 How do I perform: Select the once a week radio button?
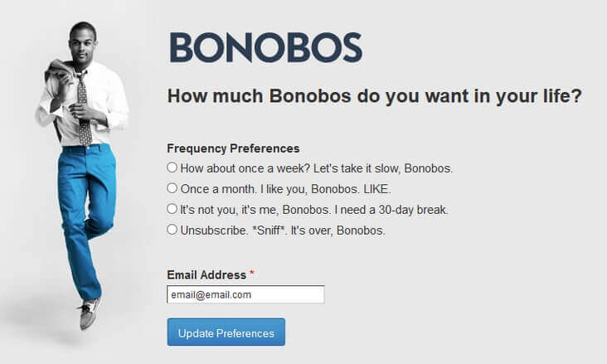[x=172, y=167]
